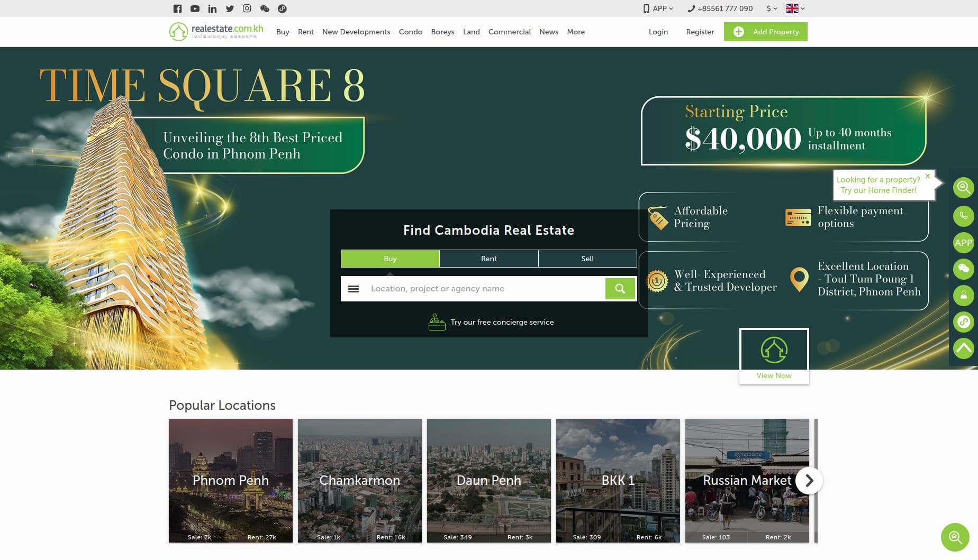Open the More navigation dropdown
Image resolution: width=978 pixels, height=560 pixels.
click(x=575, y=32)
